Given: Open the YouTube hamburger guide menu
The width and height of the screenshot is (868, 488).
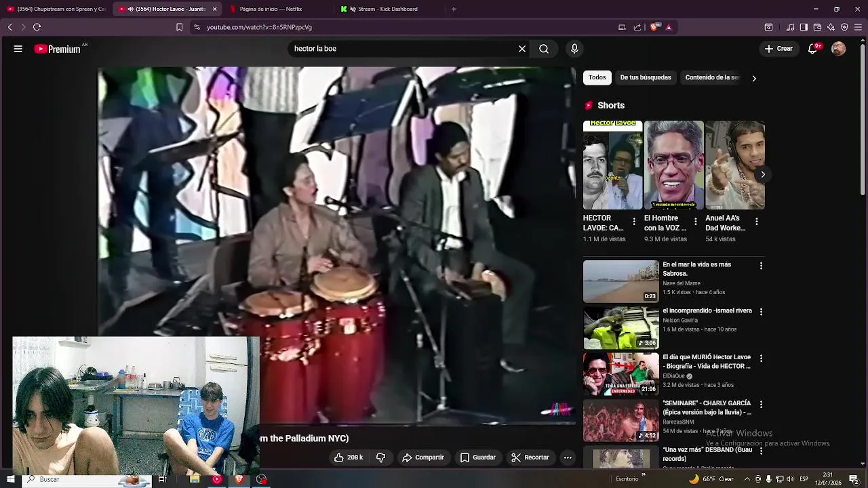Looking at the screenshot, I should (x=18, y=49).
